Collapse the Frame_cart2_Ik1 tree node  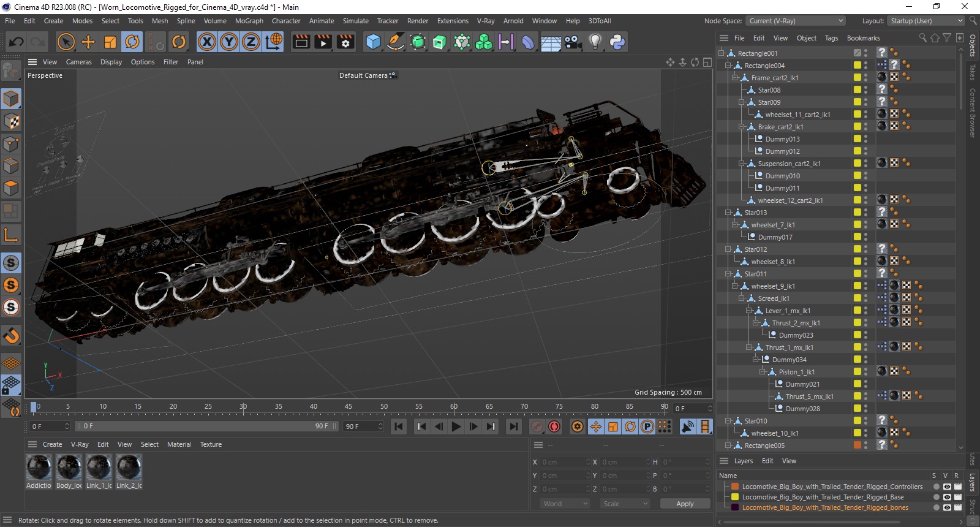coord(735,78)
